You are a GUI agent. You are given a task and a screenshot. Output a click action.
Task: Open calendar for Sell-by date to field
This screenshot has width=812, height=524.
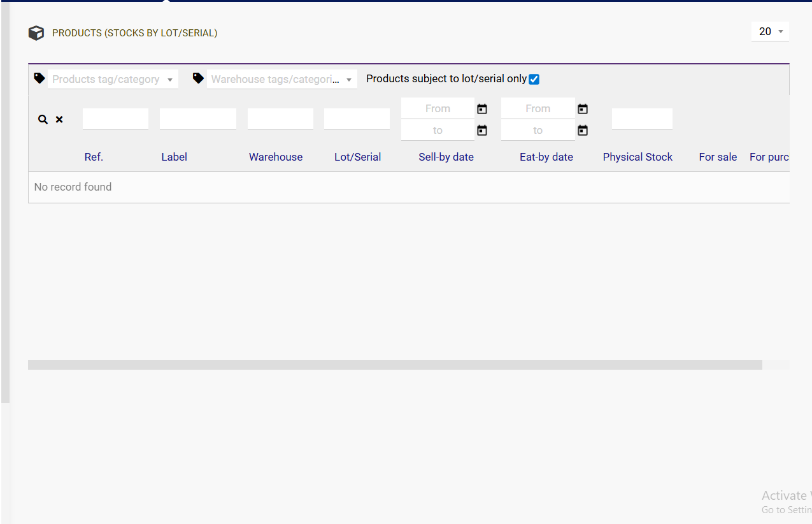(x=482, y=131)
